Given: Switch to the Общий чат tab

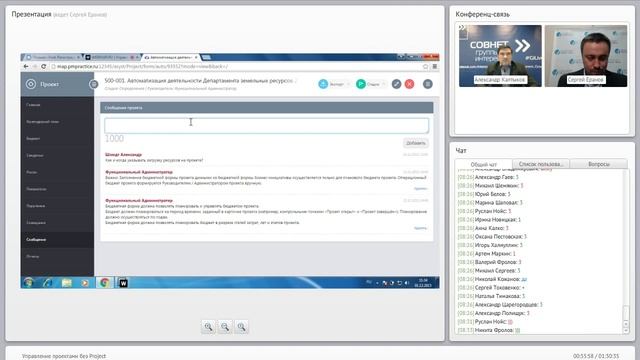Looking at the screenshot, I should [484, 164].
